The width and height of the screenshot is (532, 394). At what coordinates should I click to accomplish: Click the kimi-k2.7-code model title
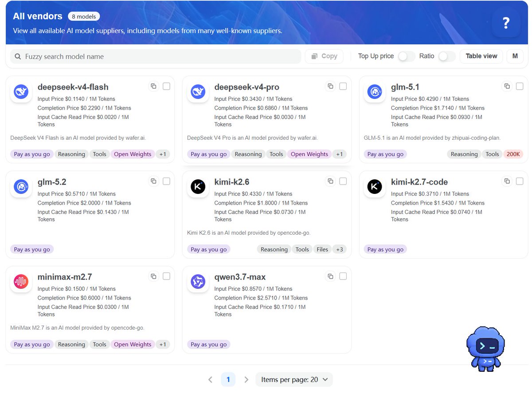click(419, 182)
